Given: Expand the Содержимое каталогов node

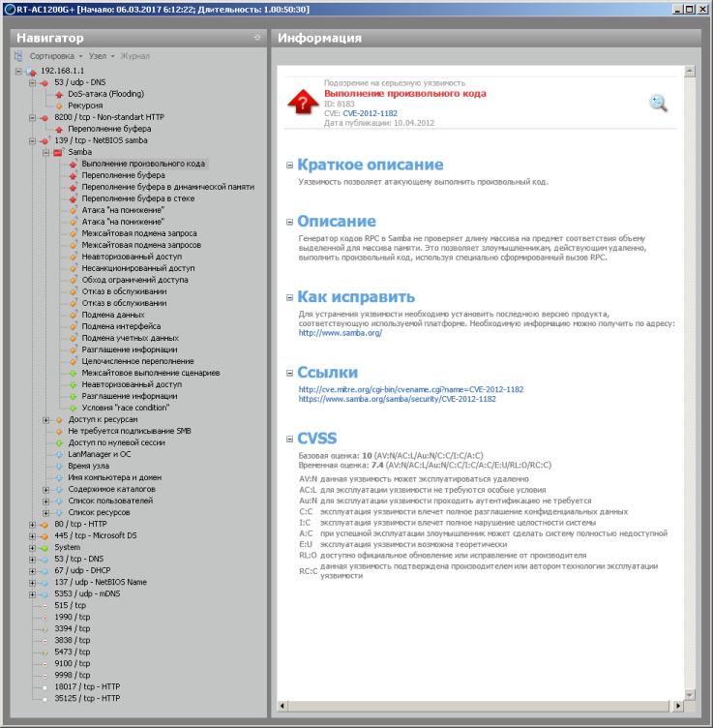Looking at the screenshot, I should [45, 489].
